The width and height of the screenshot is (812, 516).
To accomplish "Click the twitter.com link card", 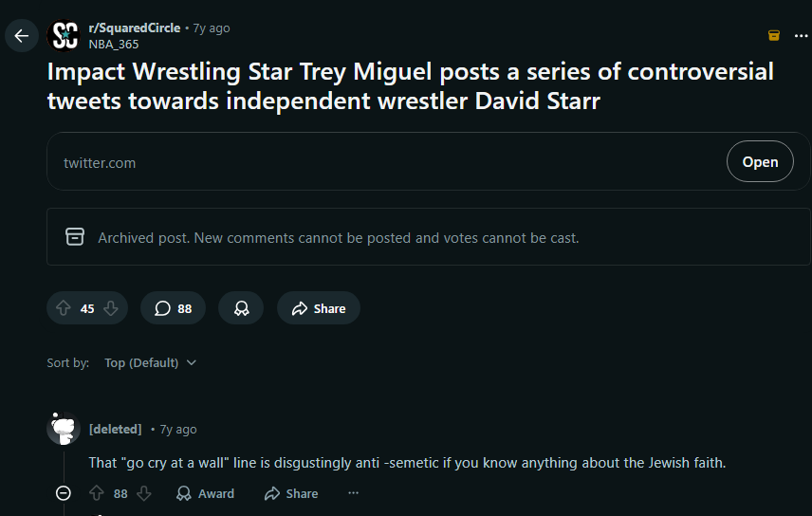I will coord(428,161).
